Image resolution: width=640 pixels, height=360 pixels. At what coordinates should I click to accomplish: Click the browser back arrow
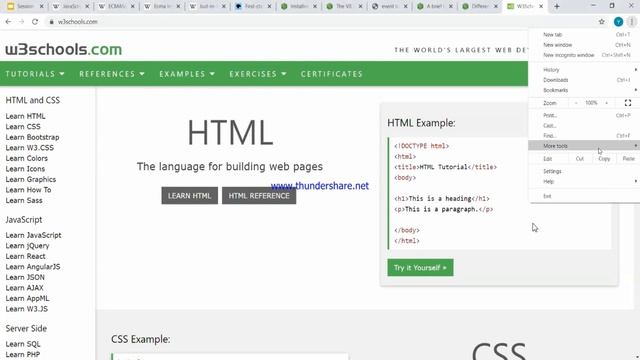point(9,22)
